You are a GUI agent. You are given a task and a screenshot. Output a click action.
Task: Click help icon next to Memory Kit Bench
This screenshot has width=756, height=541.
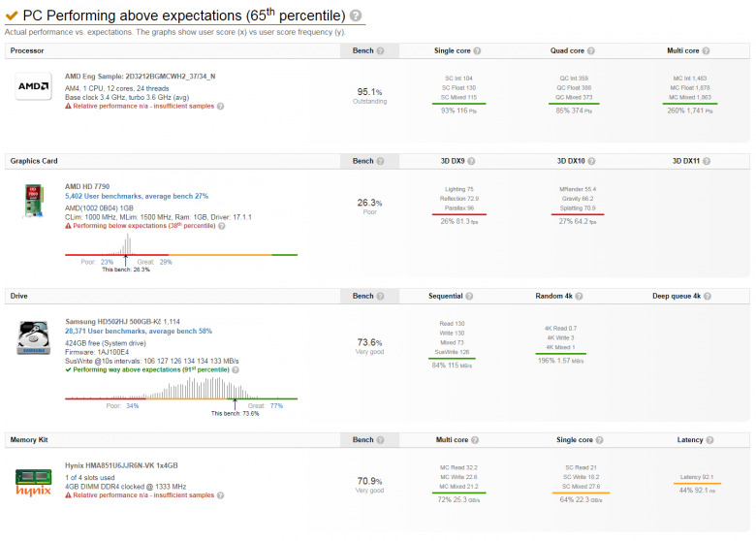(x=380, y=440)
